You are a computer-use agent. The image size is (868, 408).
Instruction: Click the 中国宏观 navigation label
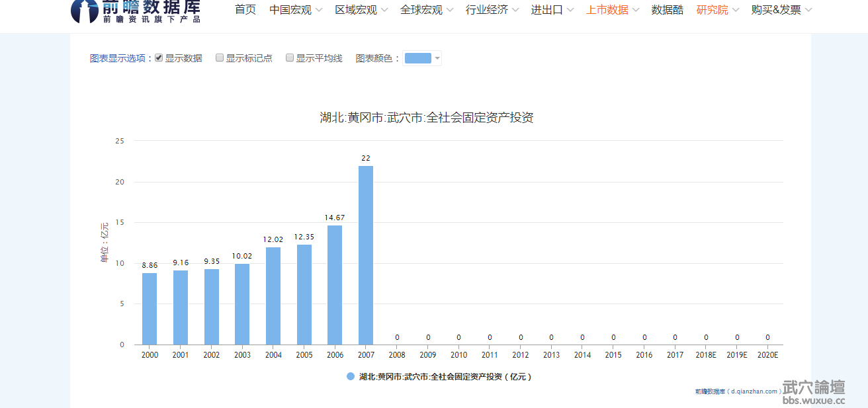pyautogui.click(x=290, y=10)
